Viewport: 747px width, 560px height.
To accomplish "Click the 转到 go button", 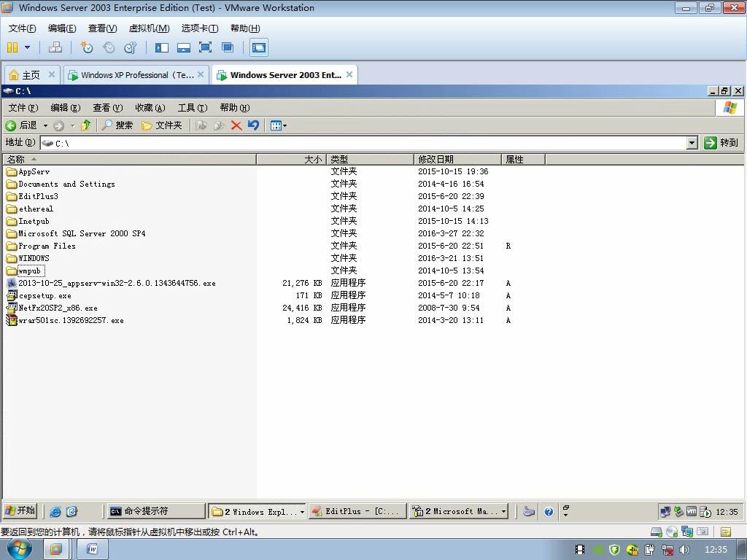I will click(721, 143).
